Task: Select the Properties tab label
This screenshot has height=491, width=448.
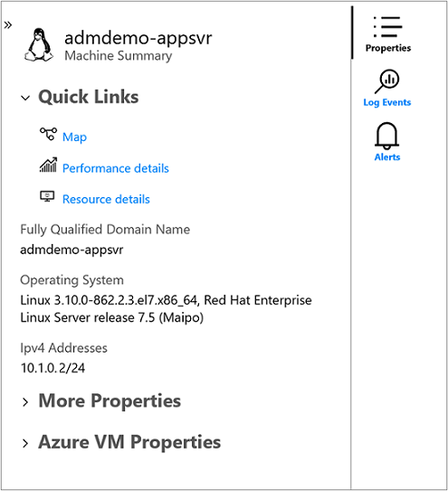Action: click(x=388, y=48)
